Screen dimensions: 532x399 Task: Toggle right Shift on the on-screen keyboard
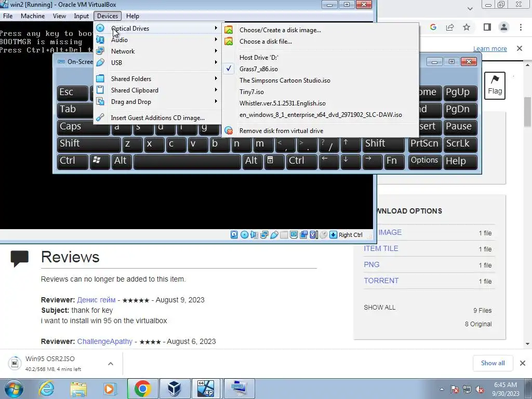[x=383, y=144]
